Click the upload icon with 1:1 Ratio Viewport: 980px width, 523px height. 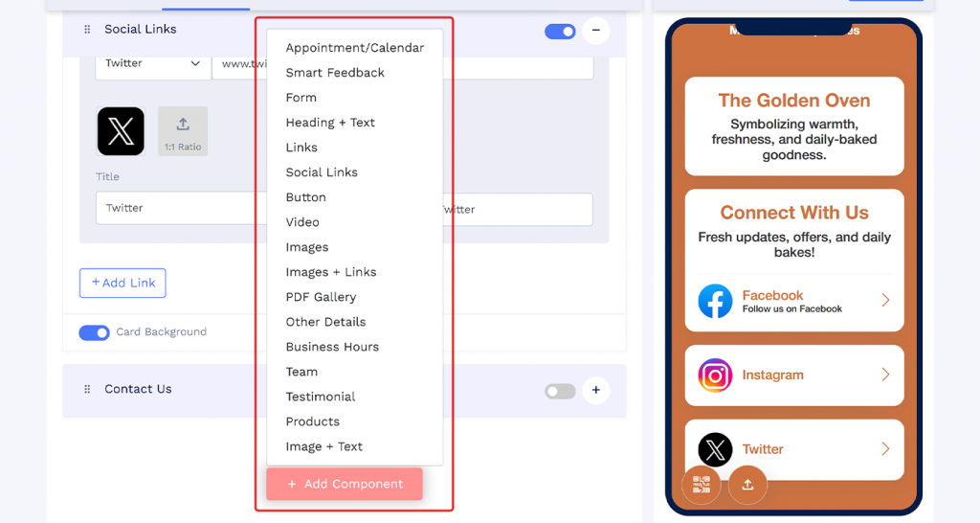(x=183, y=131)
